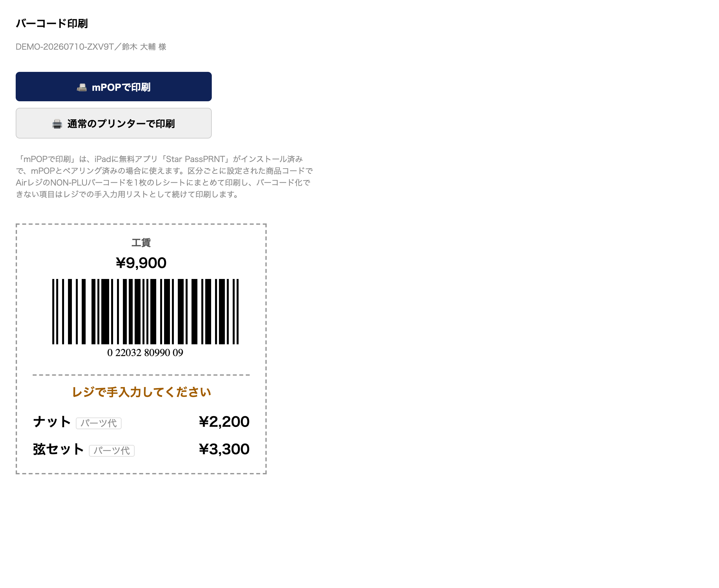Viewport: 719px width, 588px height.
Task: Click the mPOPで印刷 button
Action: point(113,87)
